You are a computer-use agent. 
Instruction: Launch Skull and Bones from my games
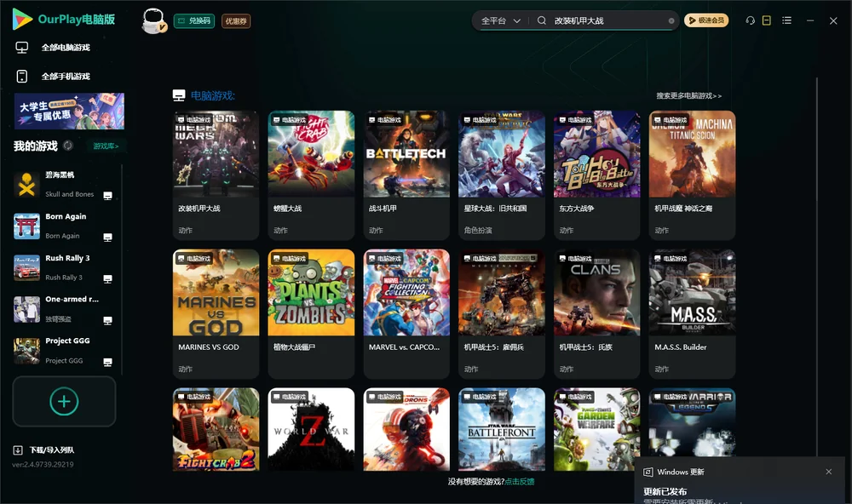pos(26,184)
